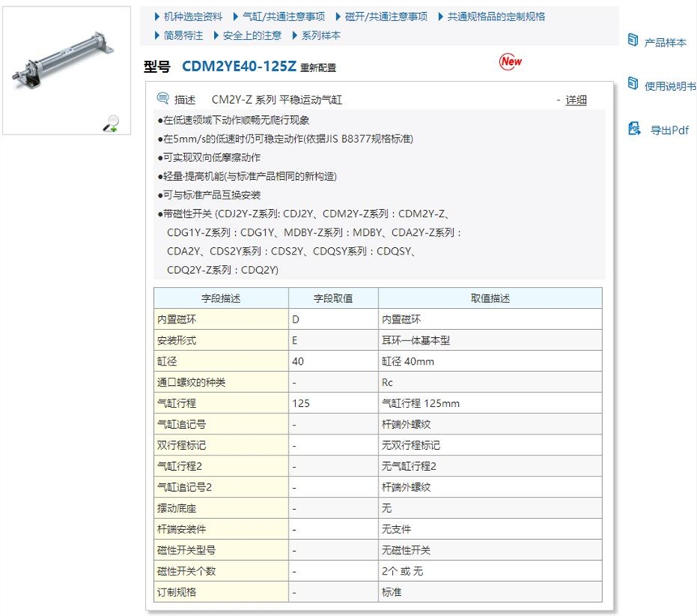Select the 杆端安装件 row label
The image size is (697, 616).
[221, 529]
